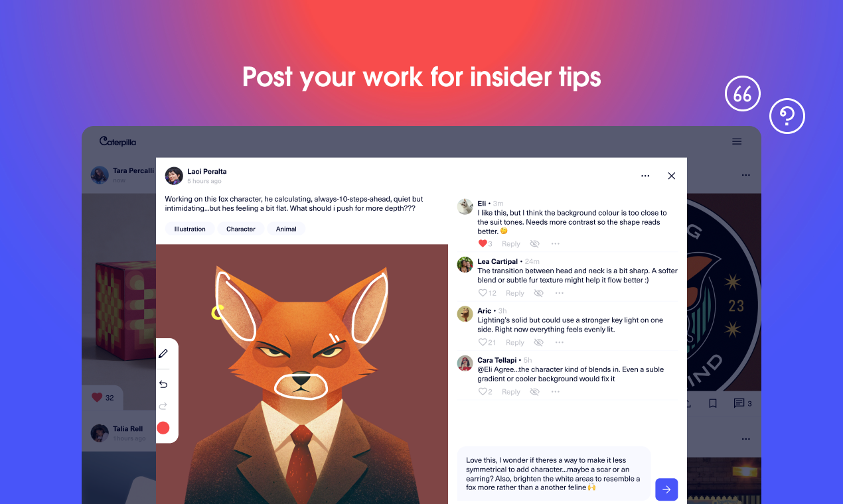Image resolution: width=843 pixels, height=504 pixels.
Task: Open post options ellipsis in Laci's post
Action: pos(645,176)
